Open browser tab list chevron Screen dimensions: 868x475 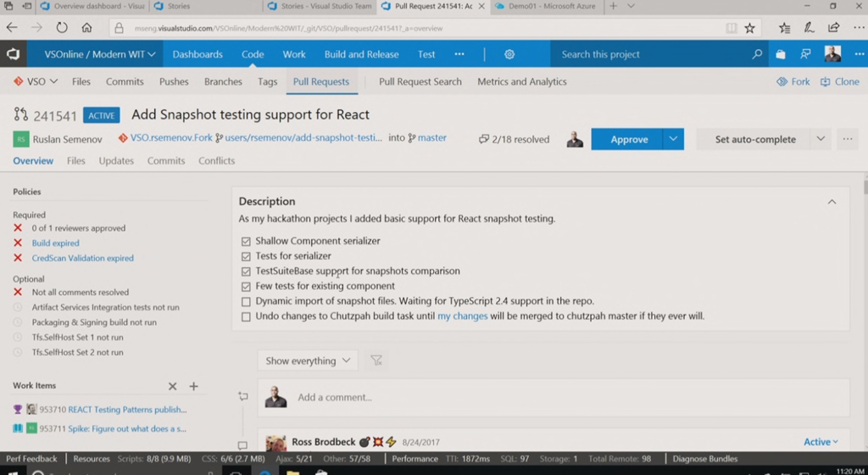[x=631, y=6]
